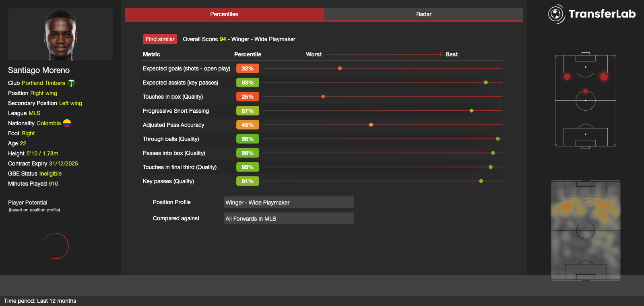
Task: Click the Age 22 value
Action: point(23,143)
